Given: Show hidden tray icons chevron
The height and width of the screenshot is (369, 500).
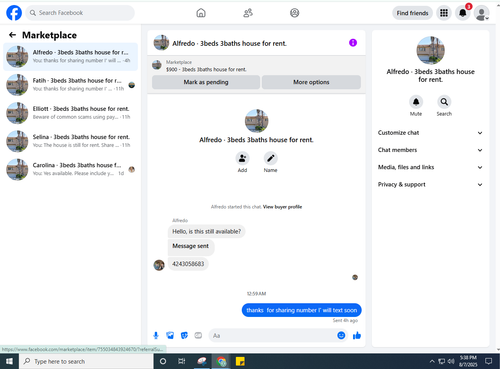Looking at the screenshot, I should [432, 361].
